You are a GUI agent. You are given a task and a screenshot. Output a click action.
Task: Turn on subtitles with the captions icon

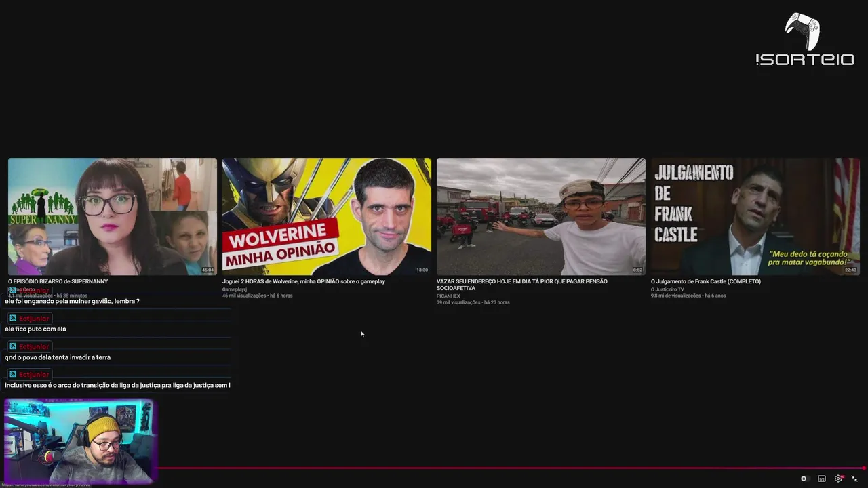pos(822,479)
